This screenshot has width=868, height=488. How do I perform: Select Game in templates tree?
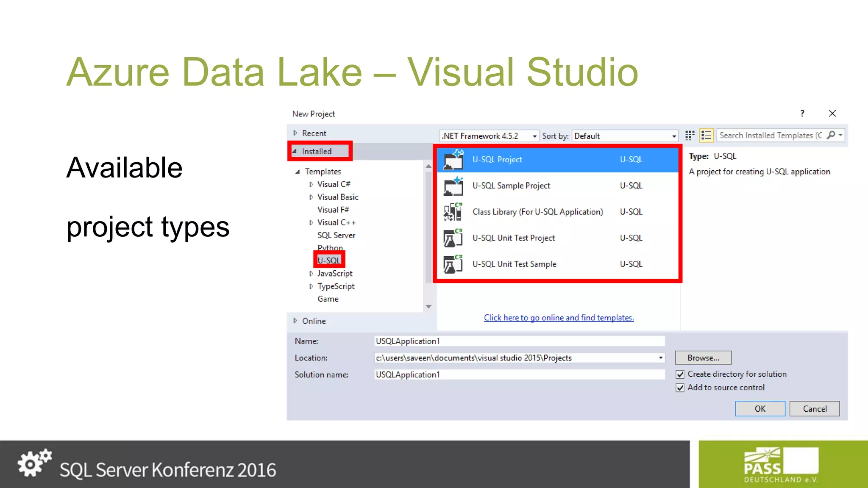click(x=328, y=299)
